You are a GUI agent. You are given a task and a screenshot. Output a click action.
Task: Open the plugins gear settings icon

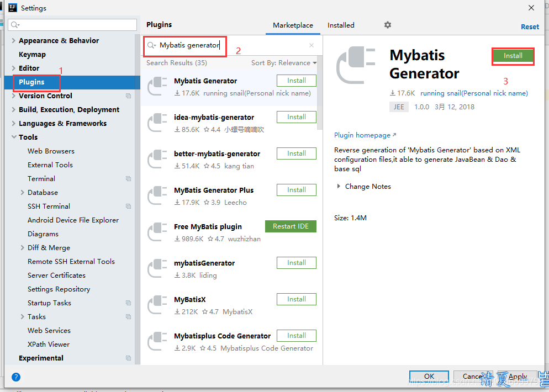[x=387, y=25]
